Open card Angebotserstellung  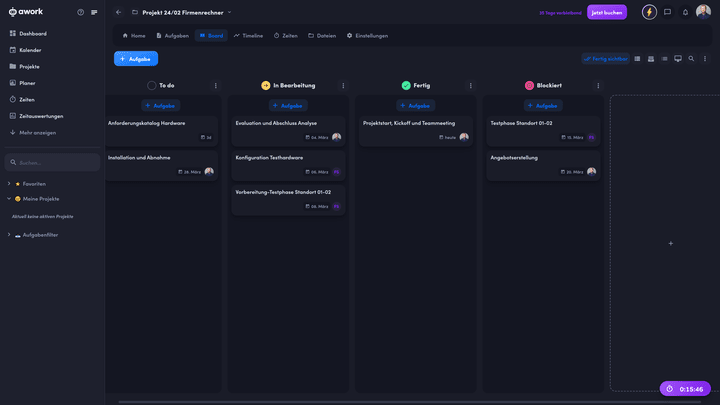543,165
